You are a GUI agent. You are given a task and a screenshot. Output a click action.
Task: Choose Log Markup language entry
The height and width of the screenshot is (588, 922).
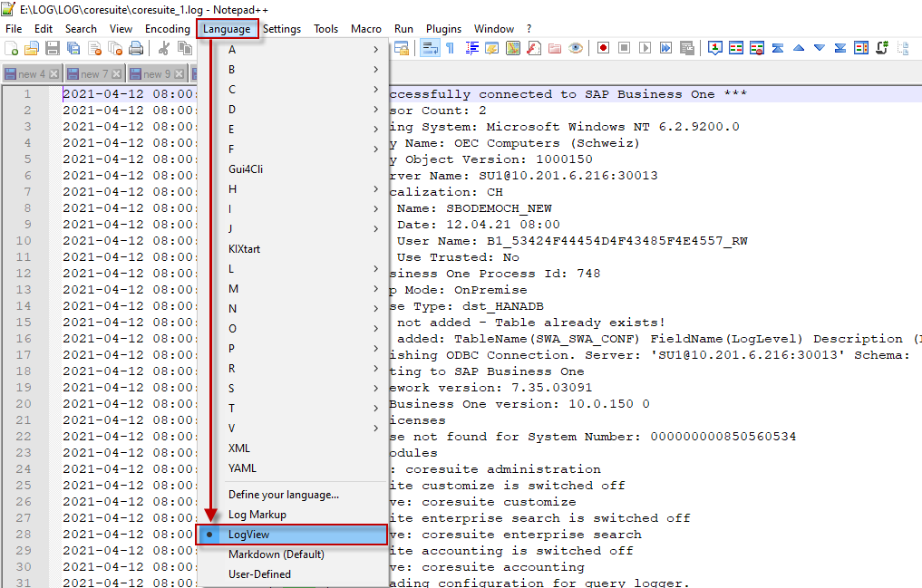tap(292, 515)
